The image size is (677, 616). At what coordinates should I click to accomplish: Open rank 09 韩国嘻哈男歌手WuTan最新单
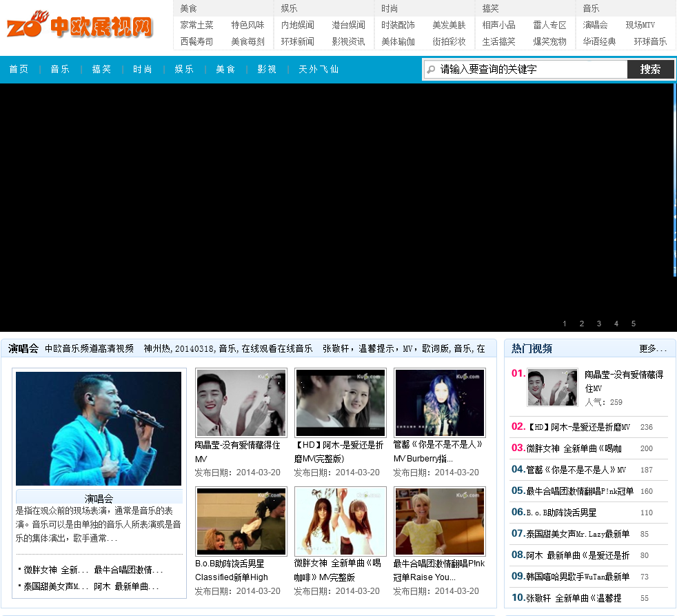point(578,577)
